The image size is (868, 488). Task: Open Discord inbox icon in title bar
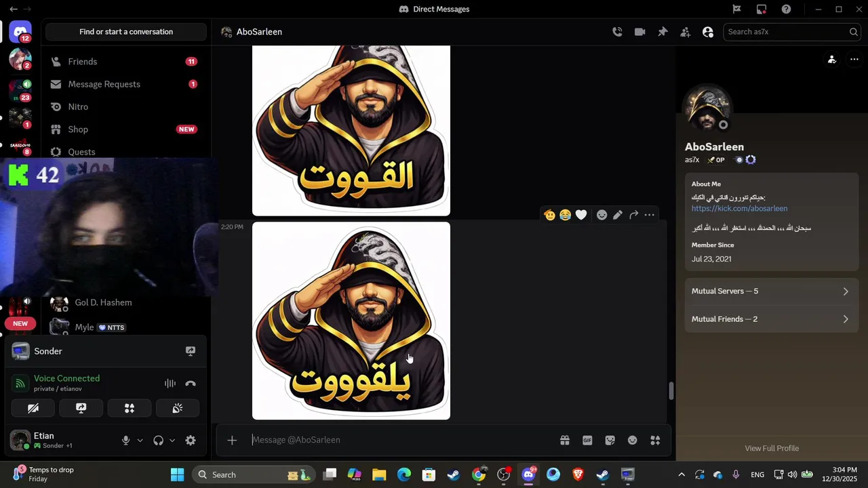point(762,9)
